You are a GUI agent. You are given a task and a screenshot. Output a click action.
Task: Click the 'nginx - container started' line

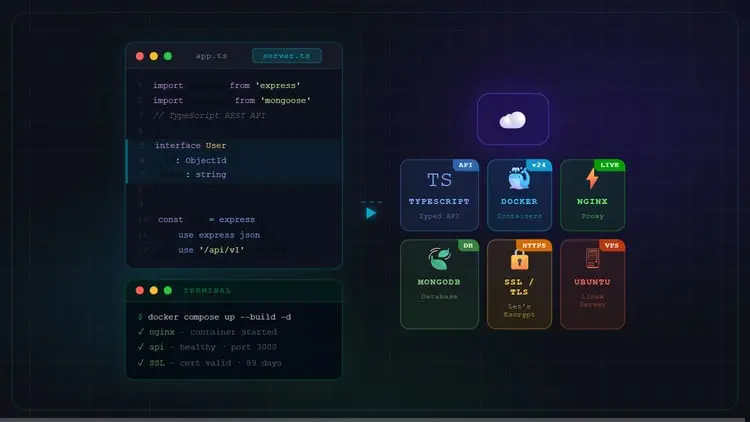coord(207,332)
